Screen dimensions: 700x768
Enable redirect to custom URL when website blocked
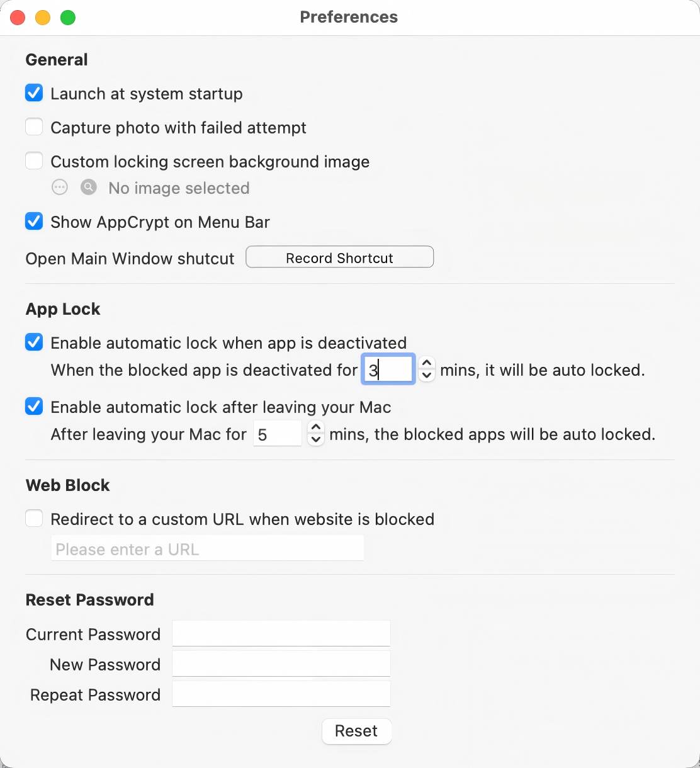pyautogui.click(x=34, y=518)
